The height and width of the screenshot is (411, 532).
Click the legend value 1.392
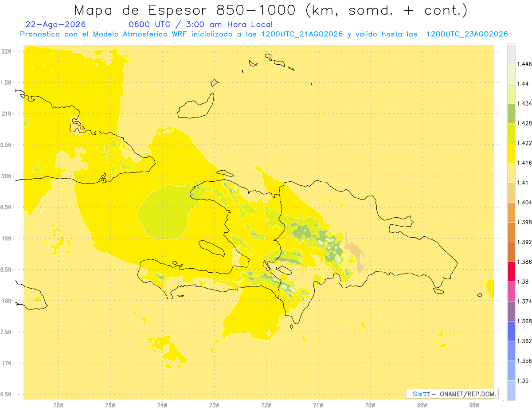525,242
